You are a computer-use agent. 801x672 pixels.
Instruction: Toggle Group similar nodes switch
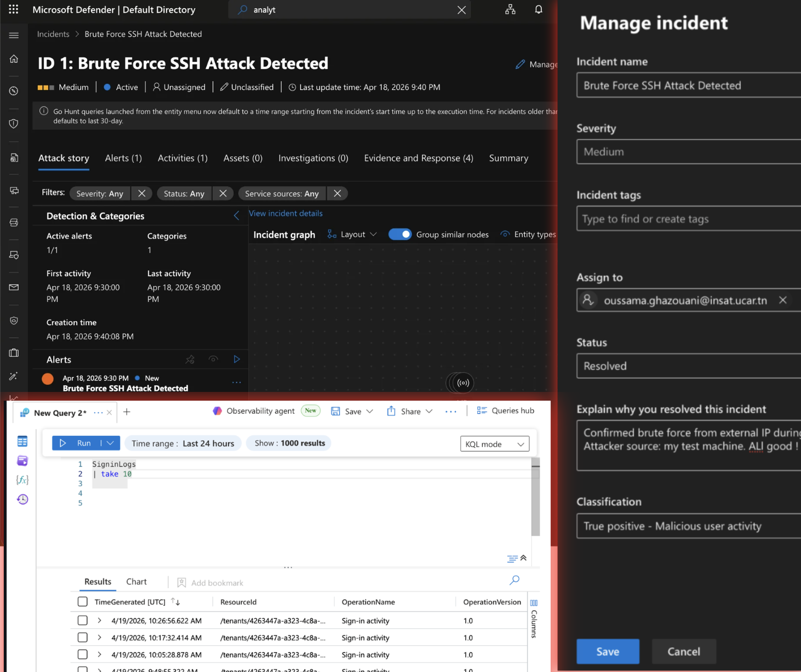click(x=400, y=234)
